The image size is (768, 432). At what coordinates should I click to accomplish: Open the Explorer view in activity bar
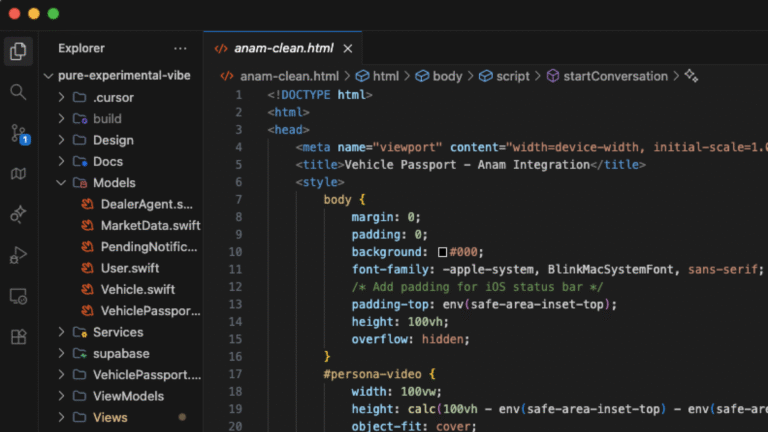click(17, 51)
